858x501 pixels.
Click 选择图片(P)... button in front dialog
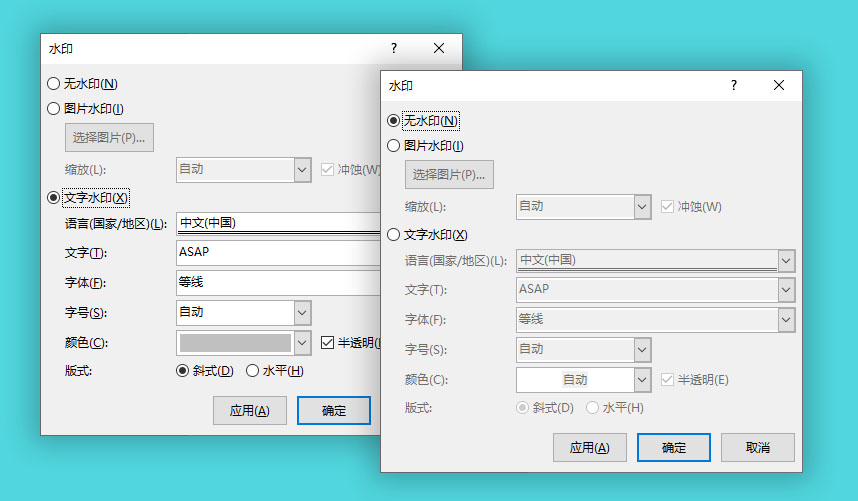click(449, 174)
